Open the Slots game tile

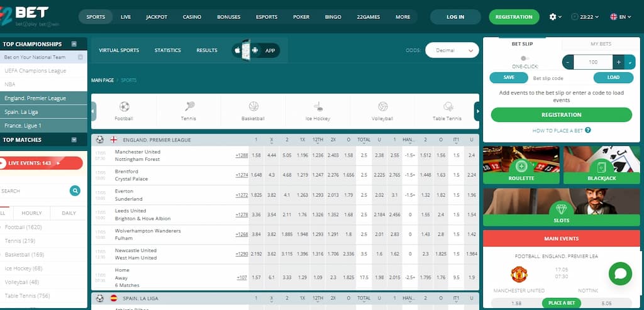click(562, 207)
